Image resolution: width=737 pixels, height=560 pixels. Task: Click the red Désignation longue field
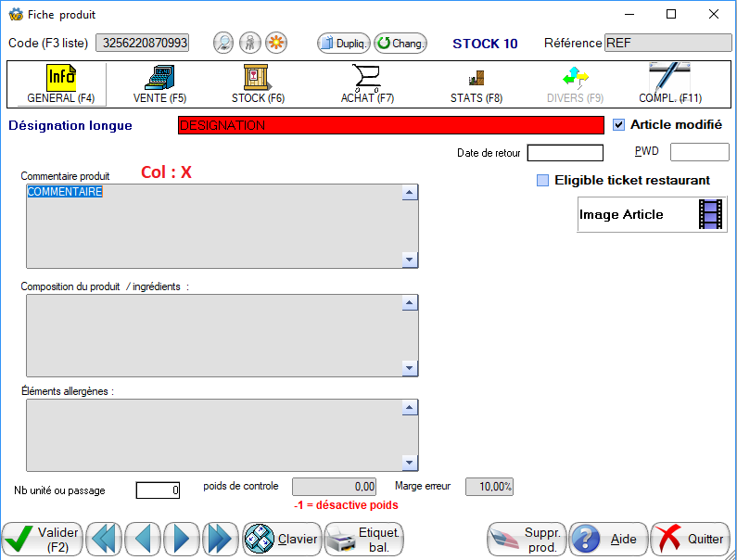point(389,125)
